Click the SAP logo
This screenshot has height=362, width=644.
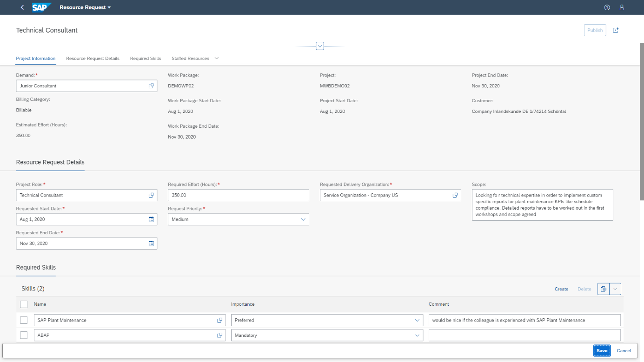pyautogui.click(x=42, y=7)
